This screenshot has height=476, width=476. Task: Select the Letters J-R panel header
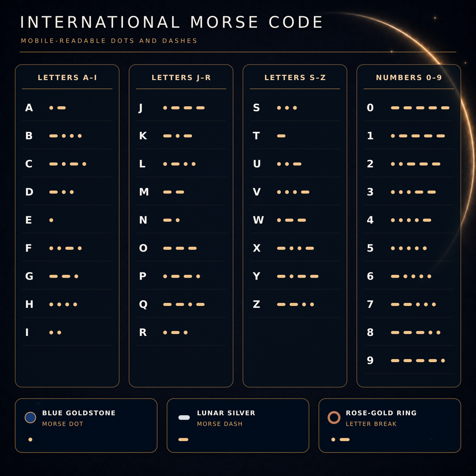[181, 78]
